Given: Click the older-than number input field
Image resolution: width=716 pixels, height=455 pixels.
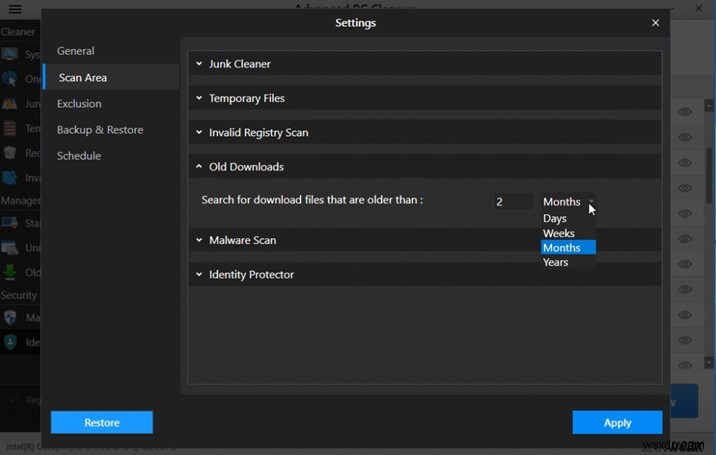Looking at the screenshot, I should [512, 201].
